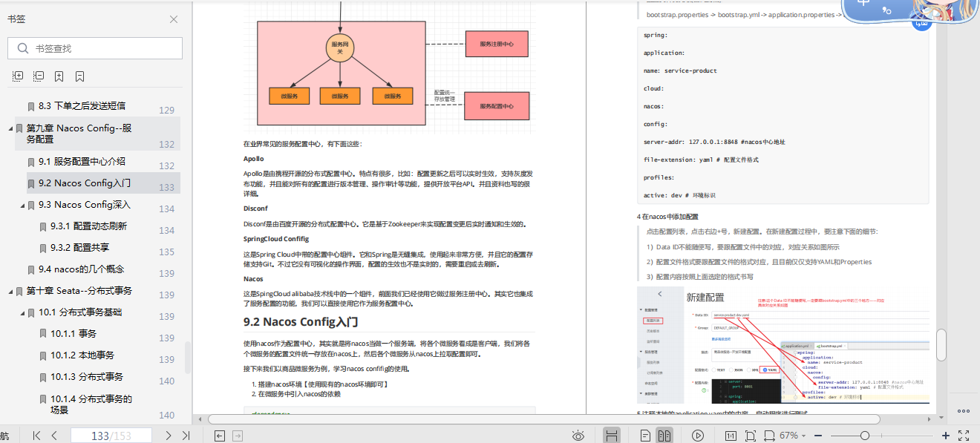
Task: Click the 服务注册中心 box in diagram
Action: click(497, 45)
